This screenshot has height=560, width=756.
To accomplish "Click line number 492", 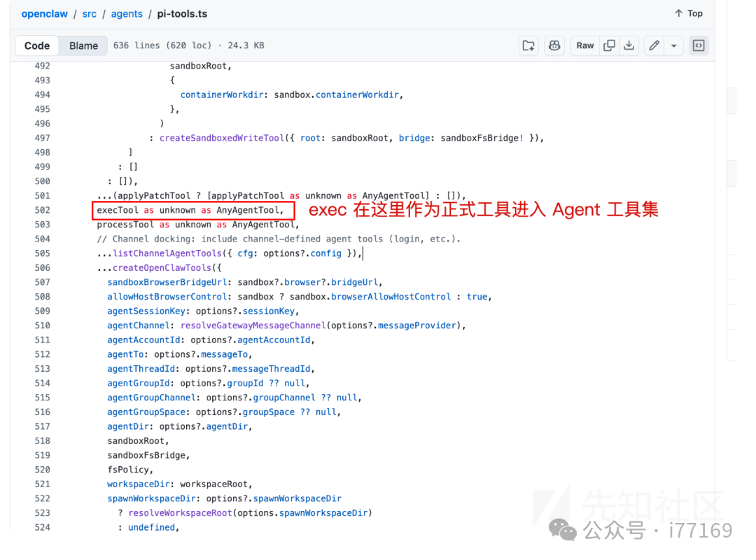I will tap(42, 65).
